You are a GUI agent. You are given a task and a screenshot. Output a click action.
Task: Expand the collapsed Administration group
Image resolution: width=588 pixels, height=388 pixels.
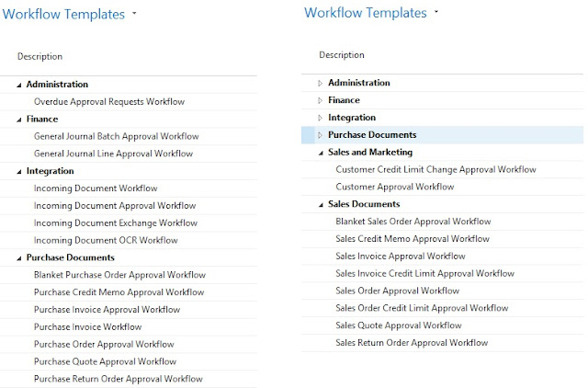(321, 84)
